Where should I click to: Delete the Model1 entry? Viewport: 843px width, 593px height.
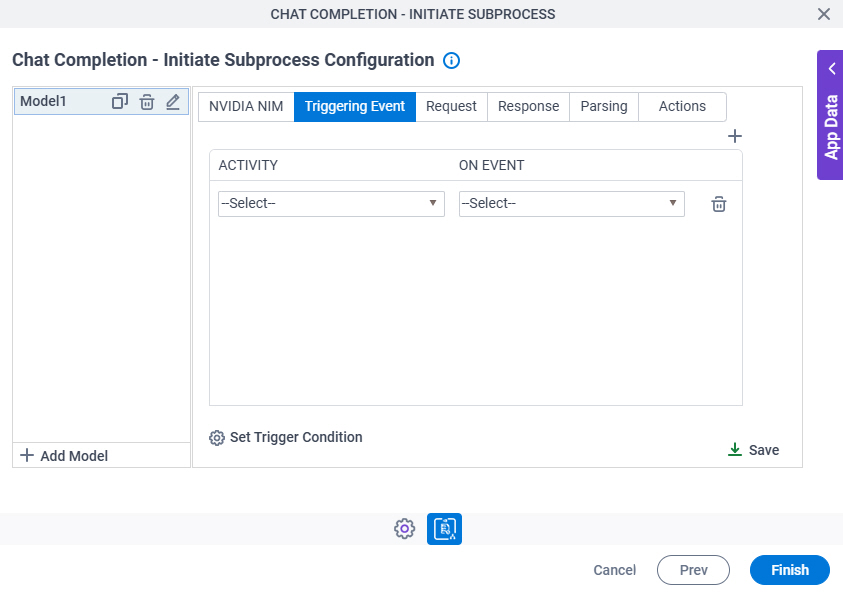pyautogui.click(x=147, y=101)
